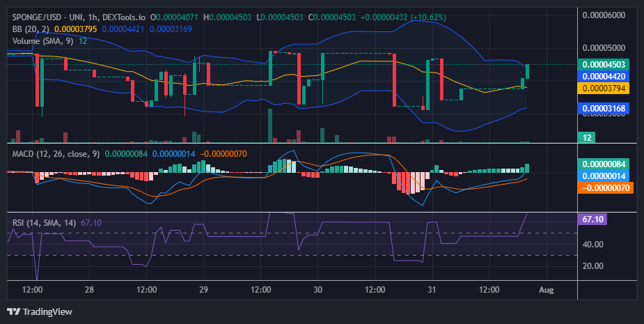644x324 pixels.
Task: Click the latest green candlestick on price chart
Action: (x=527, y=72)
